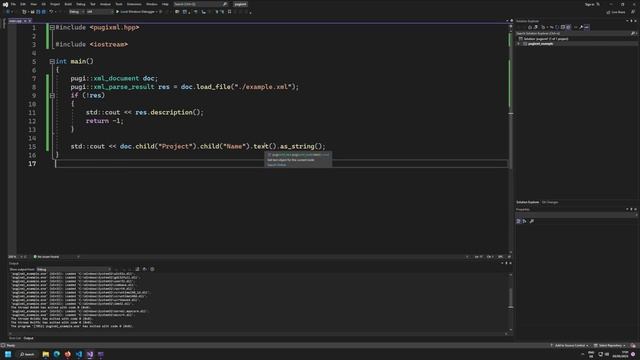Click the Solution Explorer Home icon
Image resolution: width=640 pixels, height=360 pixels.
pos(530,27)
